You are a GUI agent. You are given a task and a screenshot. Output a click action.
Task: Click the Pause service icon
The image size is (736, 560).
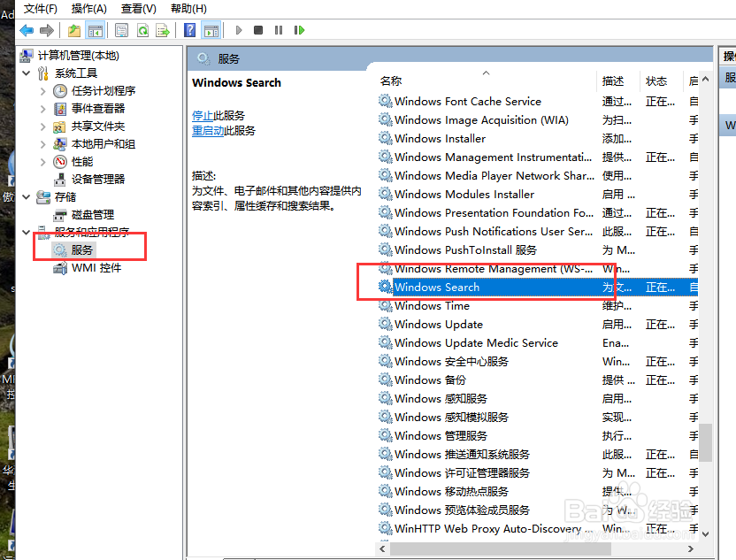tap(279, 30)
